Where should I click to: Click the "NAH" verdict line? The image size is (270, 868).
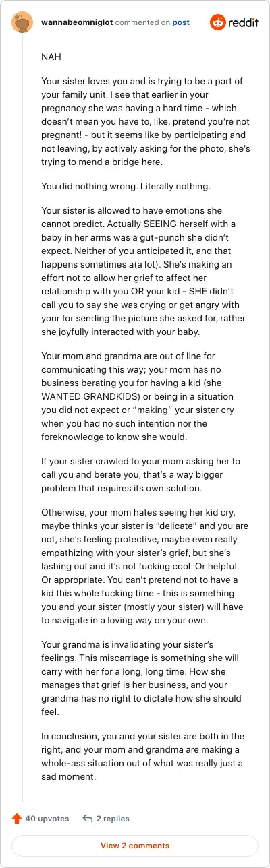51,57
